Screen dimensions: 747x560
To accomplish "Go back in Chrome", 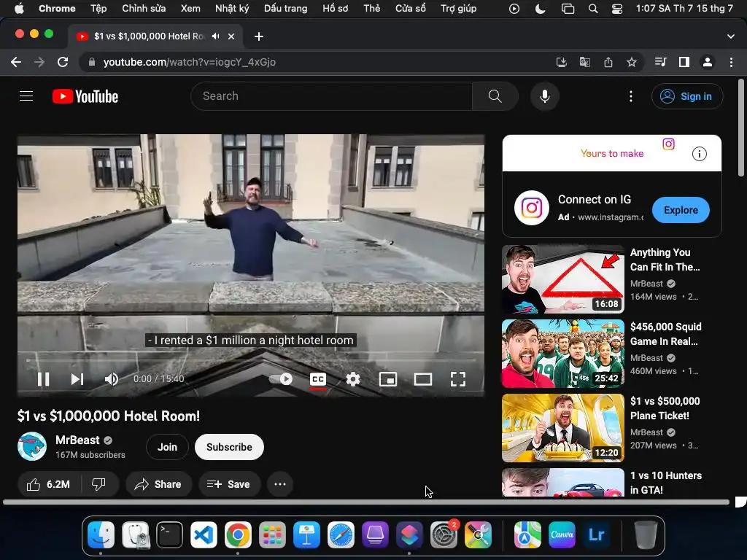I will [16, 62].
